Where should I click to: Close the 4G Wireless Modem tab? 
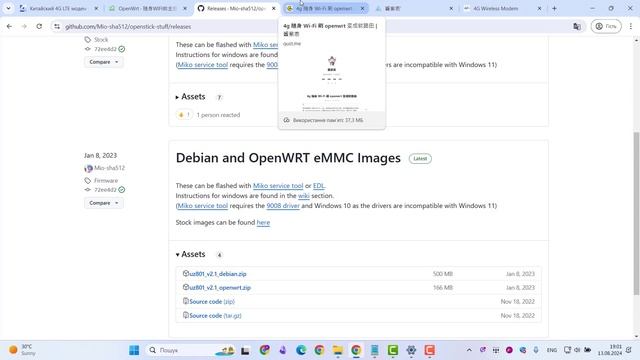click(x=539, y=8)
